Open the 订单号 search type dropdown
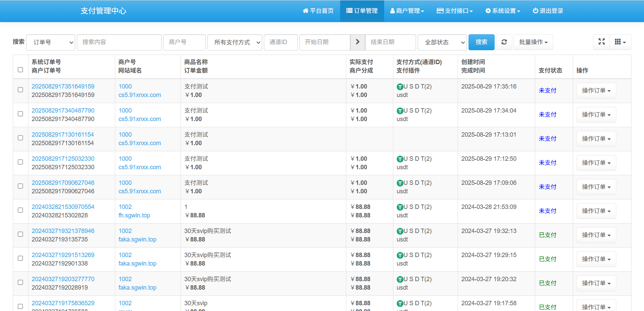The width and height of the screenshot is (644, 311). (x=50, y=42)
